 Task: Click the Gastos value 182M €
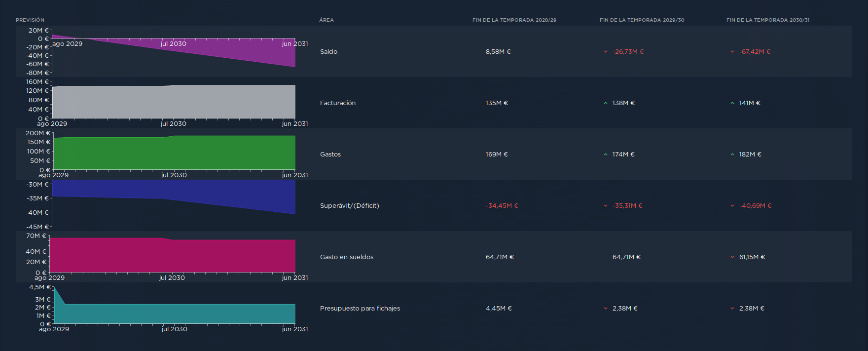pos(750,155)
